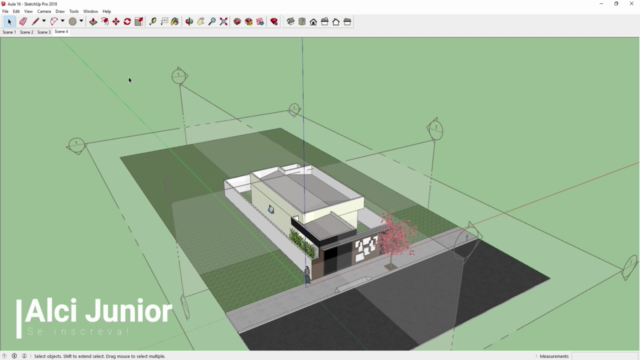
Task: Switch to Scene 1 tab
Action: 9,32
